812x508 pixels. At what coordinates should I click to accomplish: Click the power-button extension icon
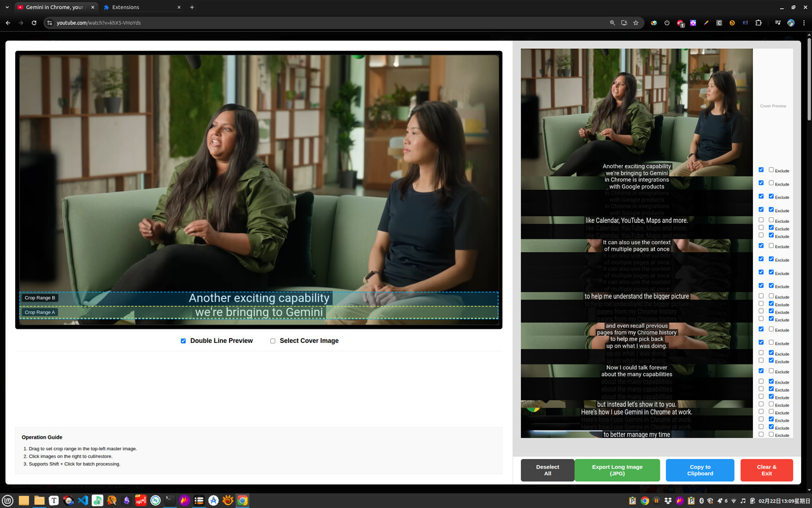[x=667, y=23]
